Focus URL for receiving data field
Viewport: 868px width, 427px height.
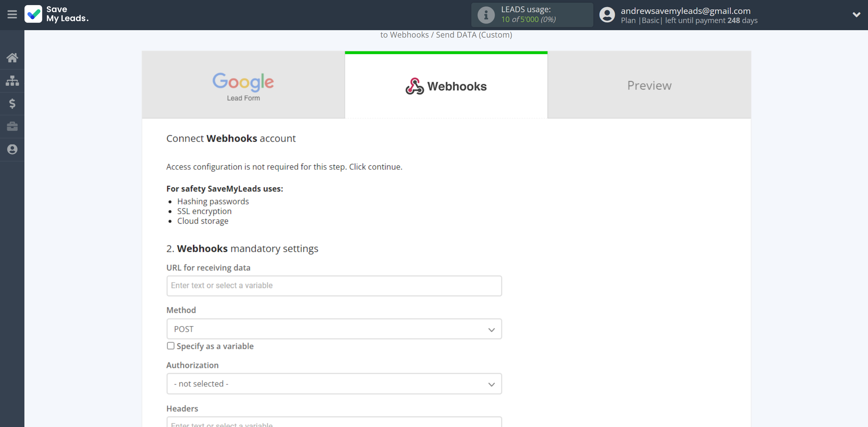pyautogui.click(x=334, y=286)
